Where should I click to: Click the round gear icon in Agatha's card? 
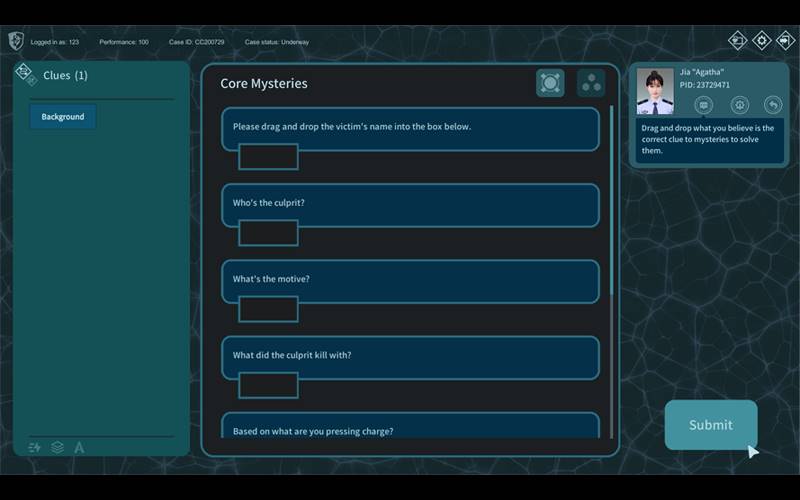click(739, 105)
